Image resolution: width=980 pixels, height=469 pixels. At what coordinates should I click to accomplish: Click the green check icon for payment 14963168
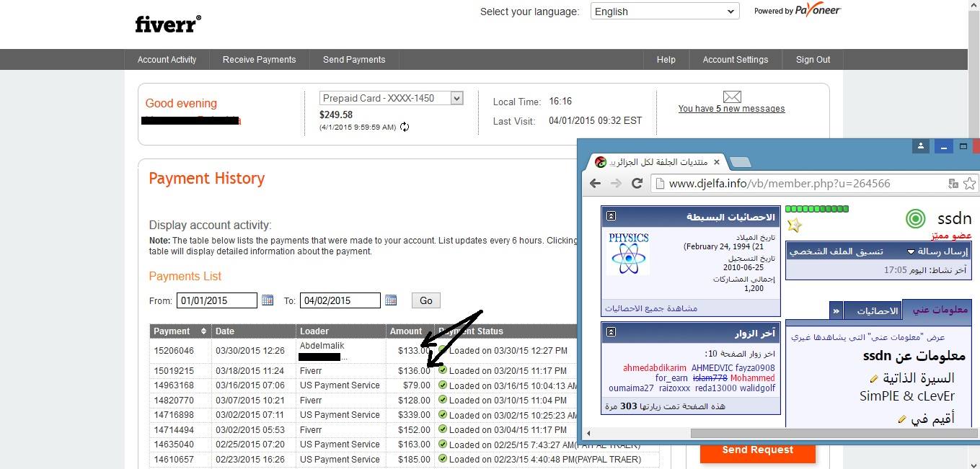pos(442,385)
